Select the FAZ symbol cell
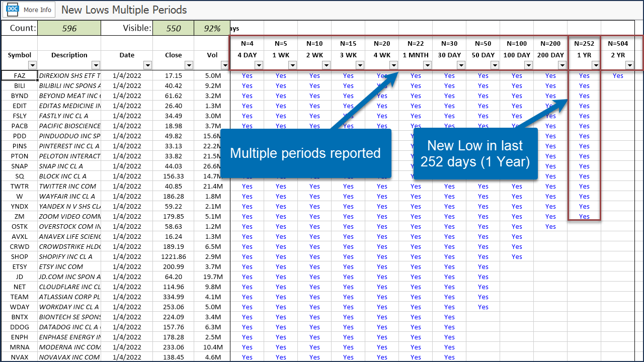This screenshot has width=644, height=362. (x=20, y=75)
